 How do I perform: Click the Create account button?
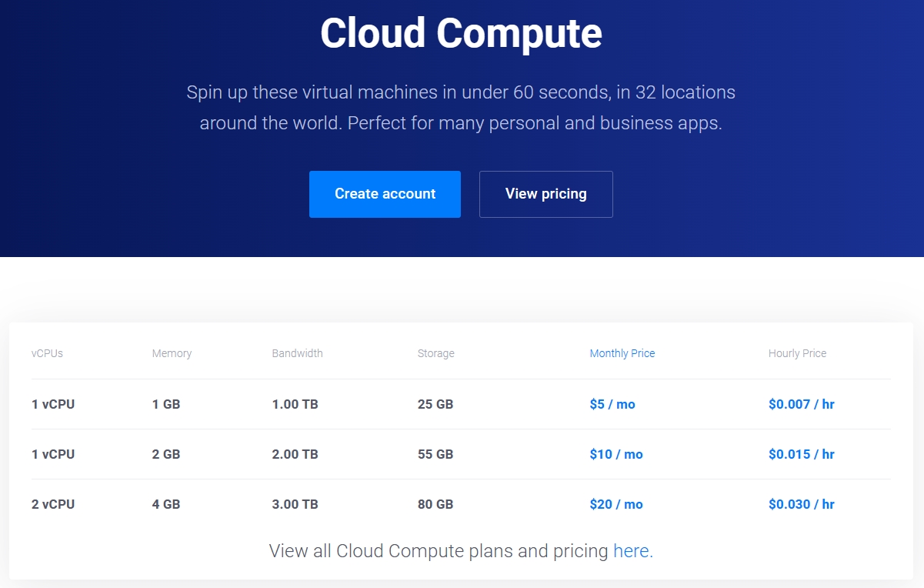[385, 194]
